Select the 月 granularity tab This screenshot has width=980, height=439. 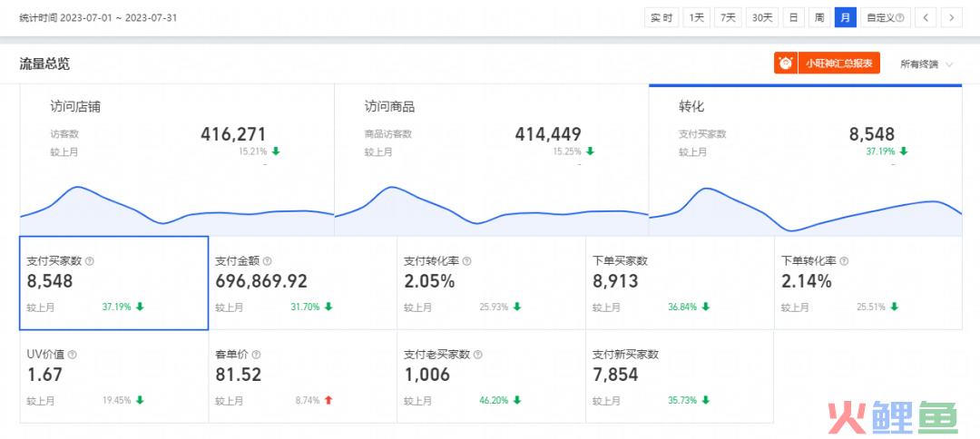click(845, 17)
